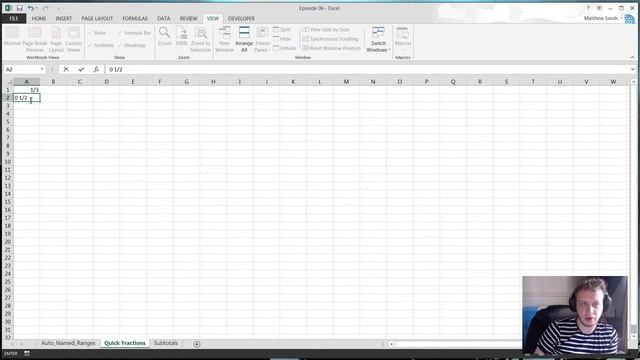The image size is (640, 360).
Task: Switch to the REVIEW tab
Action: tap(189, 18)
